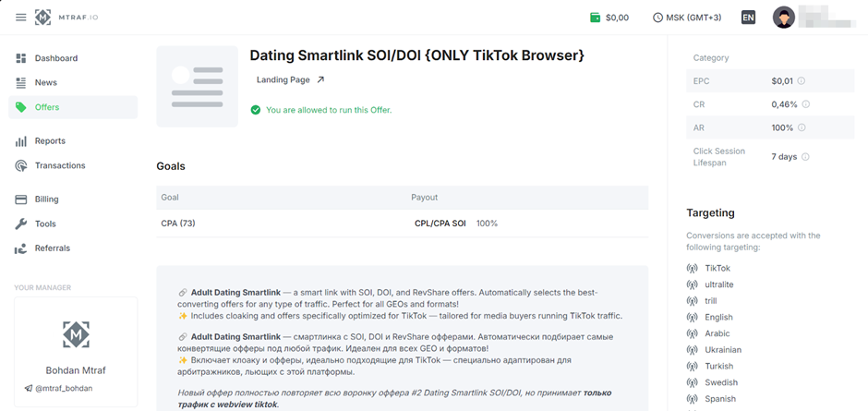Open the Landing Page link
This screenshot has width=868, height=411.
click(290, 80)
